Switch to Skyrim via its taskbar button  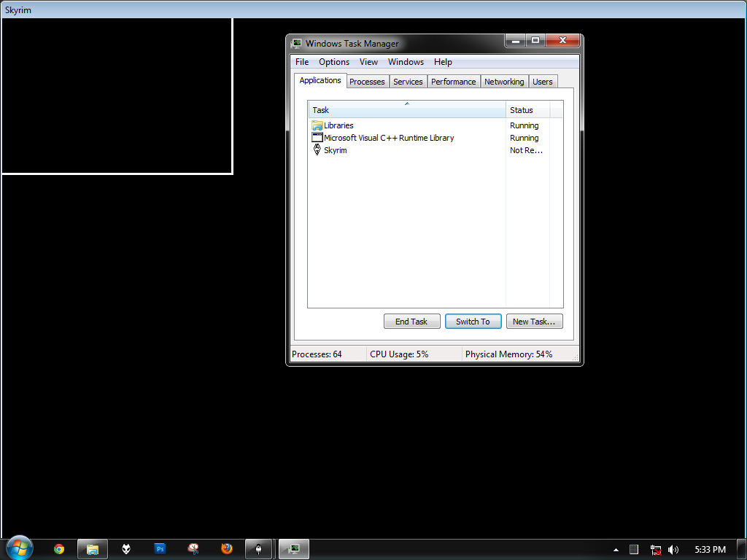point(259,549)
